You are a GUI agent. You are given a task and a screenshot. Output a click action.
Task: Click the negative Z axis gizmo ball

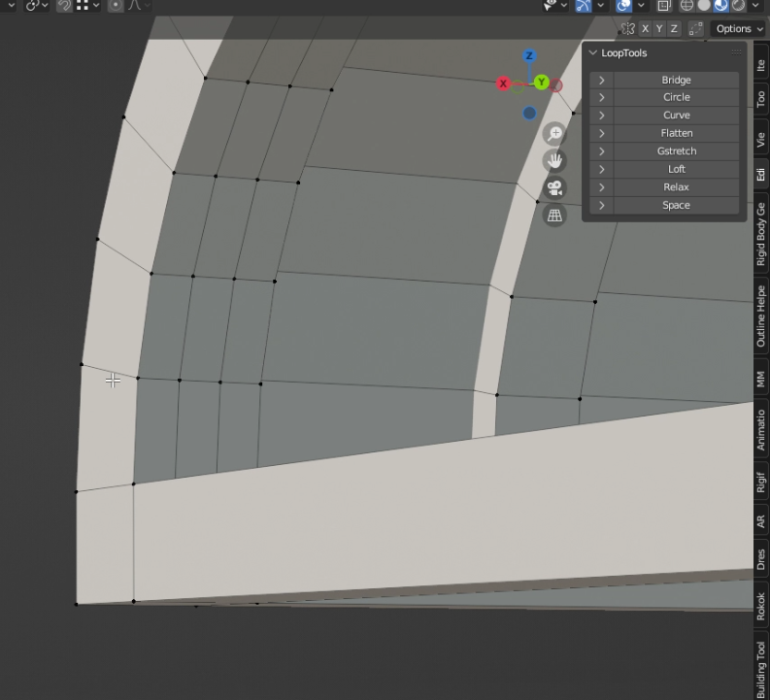click(x=529, y=114)
